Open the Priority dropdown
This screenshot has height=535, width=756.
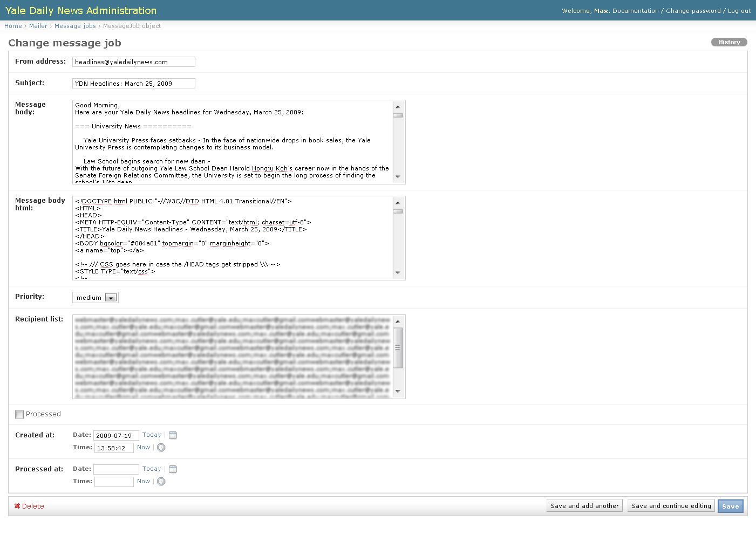pos(95,298)
